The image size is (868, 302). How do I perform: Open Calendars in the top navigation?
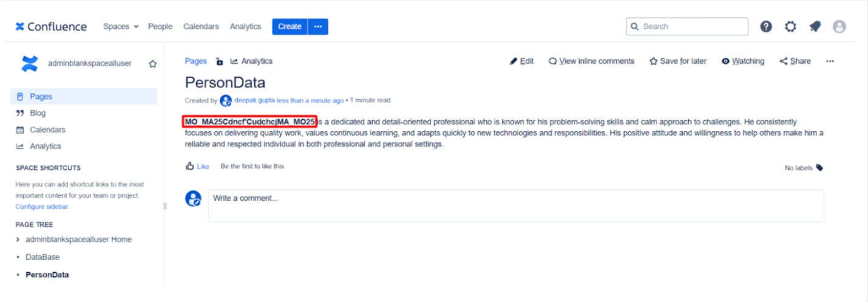(201, 27)
